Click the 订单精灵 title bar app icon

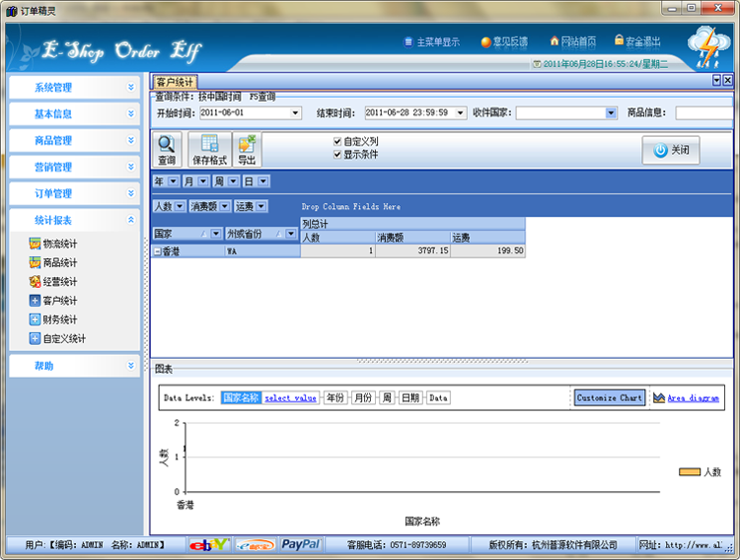point(11,11)
